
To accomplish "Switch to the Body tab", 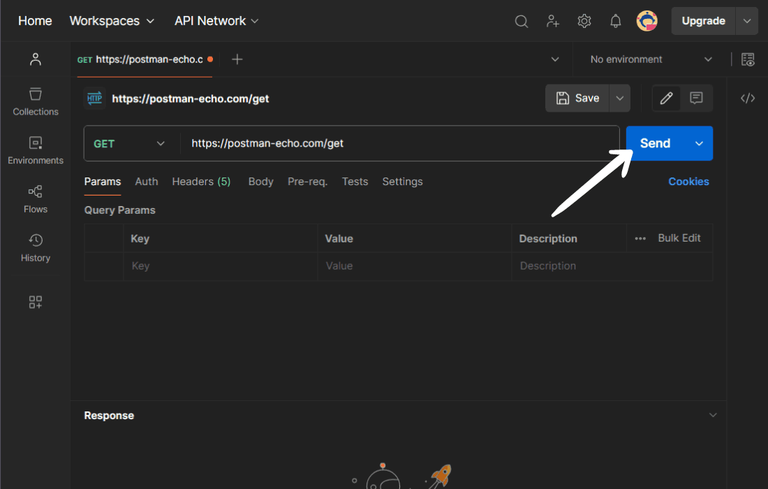I will 261,182.
